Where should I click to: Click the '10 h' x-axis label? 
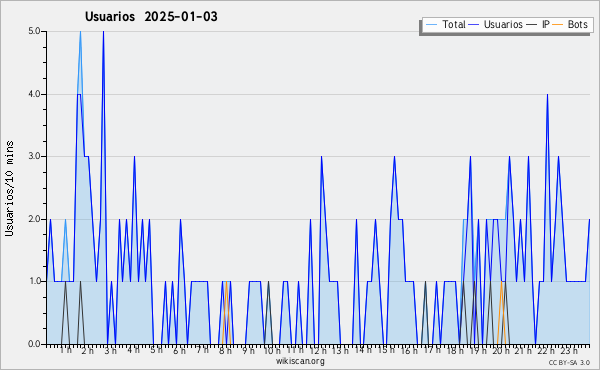pyautogui.click(x=272, y=350)
